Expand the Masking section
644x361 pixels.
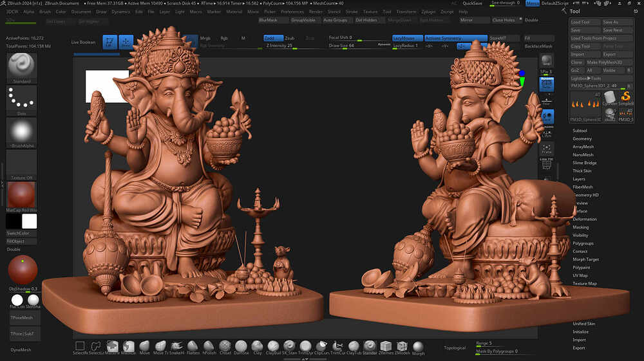pyautogui.click(x=581, y=227)
